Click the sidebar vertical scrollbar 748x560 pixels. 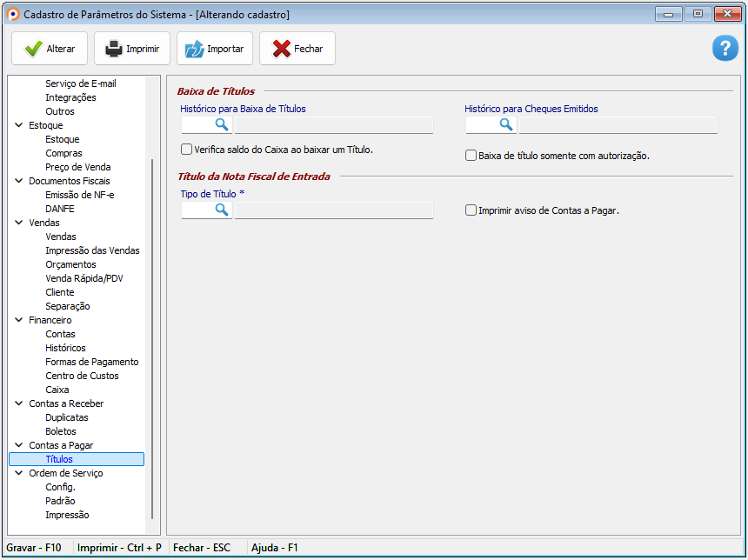[152, 339]
